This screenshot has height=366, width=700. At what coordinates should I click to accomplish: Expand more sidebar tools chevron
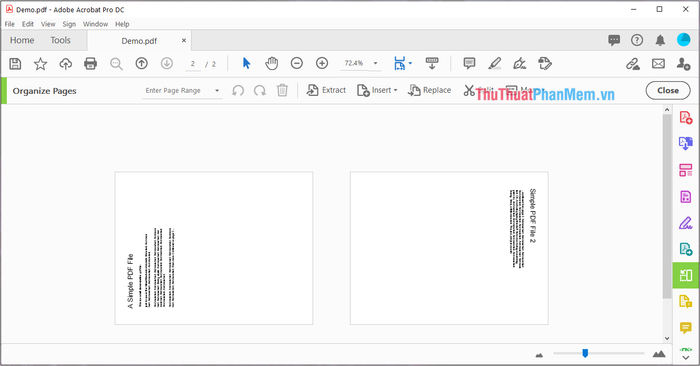point(686,358)
